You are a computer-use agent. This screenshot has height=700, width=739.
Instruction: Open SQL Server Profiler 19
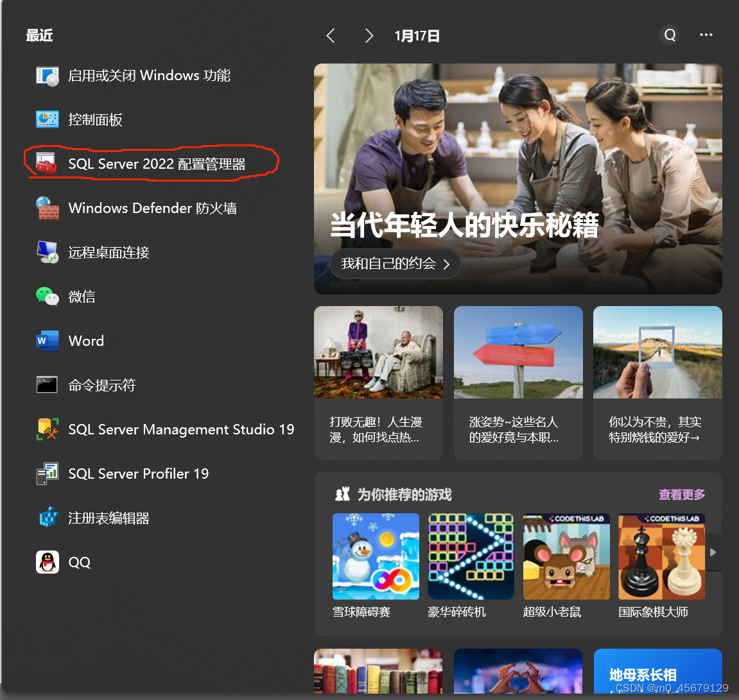click(138, 474)
